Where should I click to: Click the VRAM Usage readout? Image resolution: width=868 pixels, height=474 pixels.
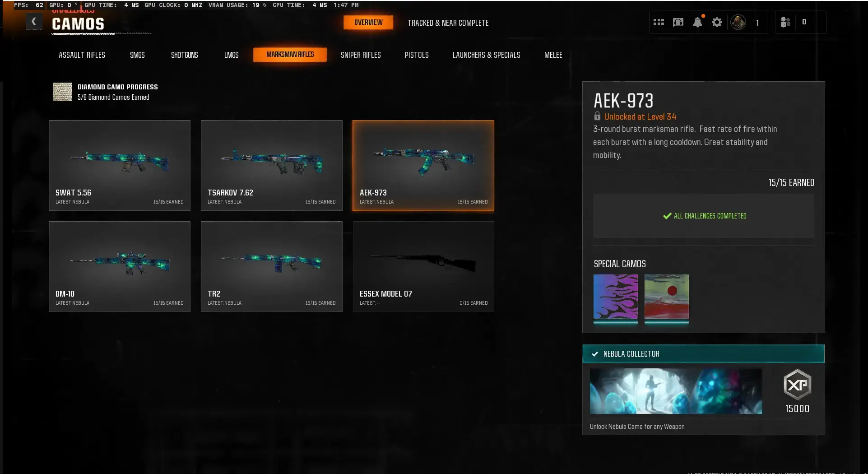point(237,5)
